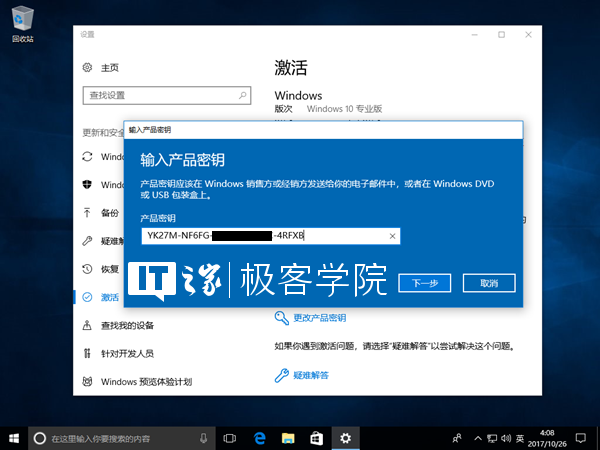Open the People icon in the system tray
This screenshot has width=600, height=450.
[x=457, y=439]
